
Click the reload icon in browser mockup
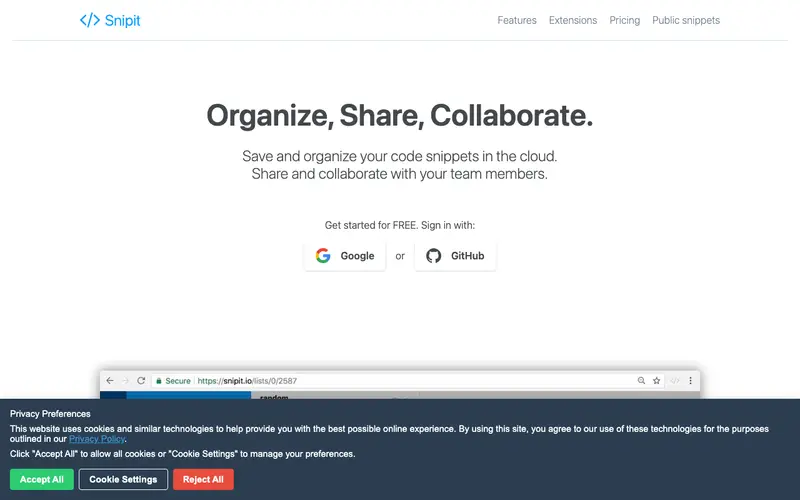click(x=141, y=381)
